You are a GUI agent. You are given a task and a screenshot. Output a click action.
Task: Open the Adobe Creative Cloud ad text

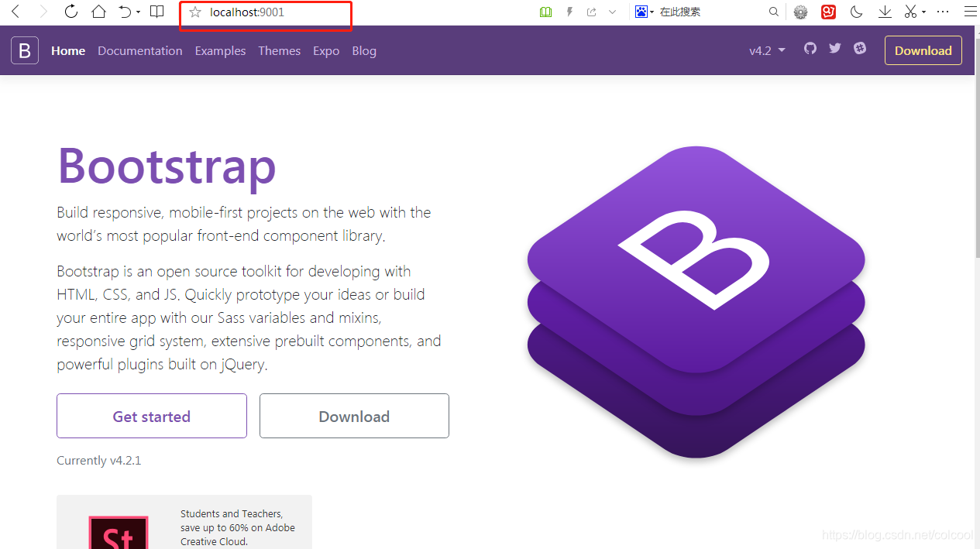(x=238, y=527)
